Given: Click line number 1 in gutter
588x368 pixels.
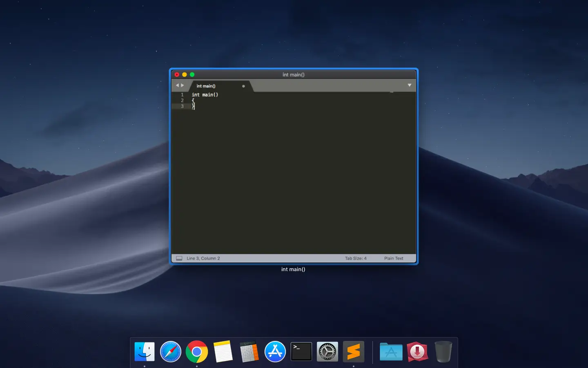Looking at the screenshot, I should tap(182, 95).
